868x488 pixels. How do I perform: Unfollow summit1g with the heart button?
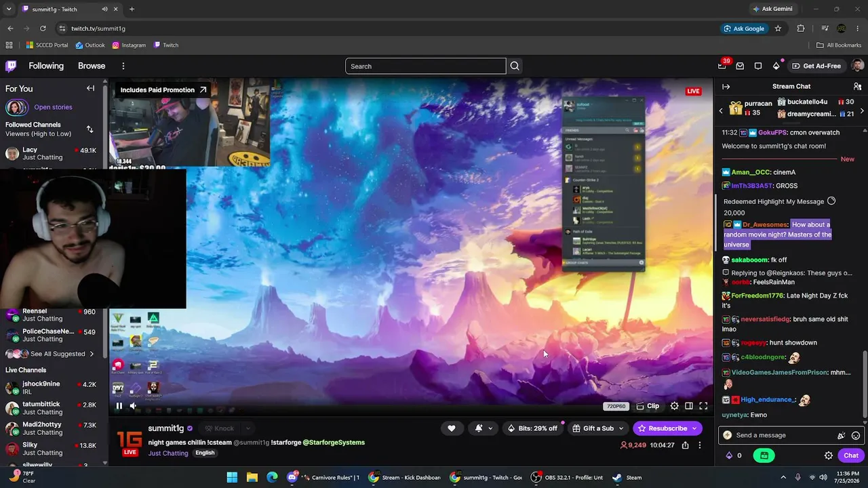click(452, 428)
